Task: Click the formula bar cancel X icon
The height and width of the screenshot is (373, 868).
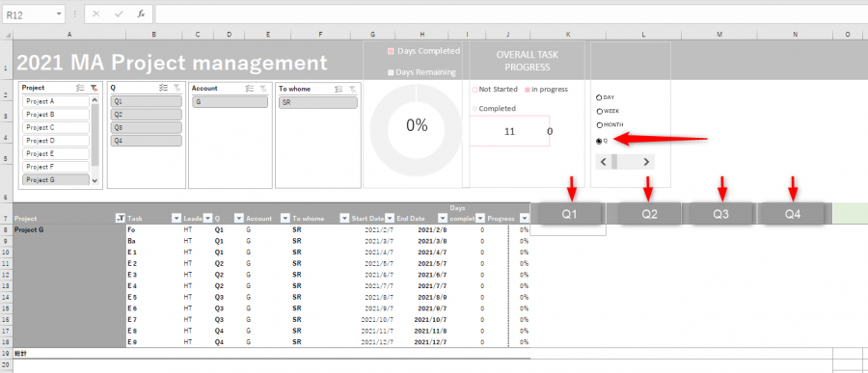Action: (96, 14)
